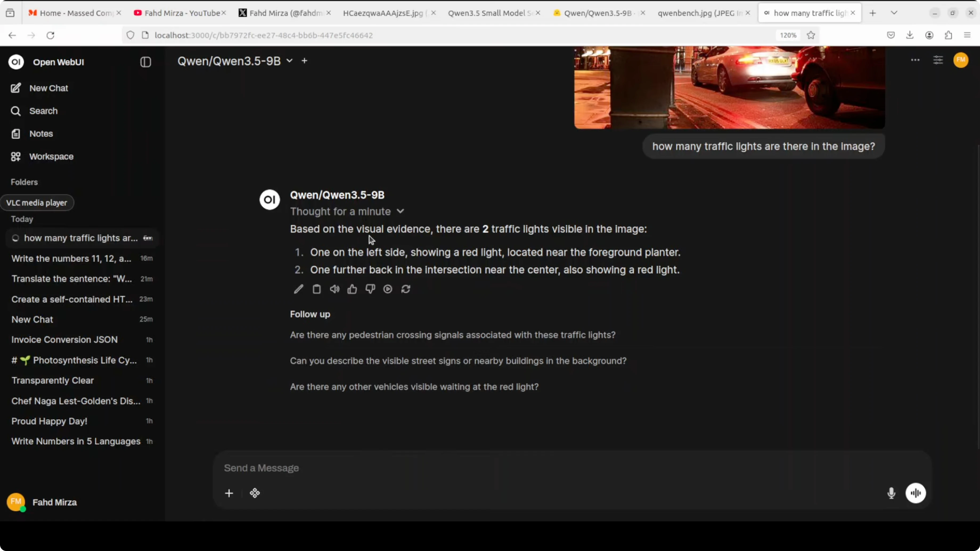The width and height of the screenshot is (980, 551).
Task: Regenerate the response with refresh icon
Action: [406, 289]
